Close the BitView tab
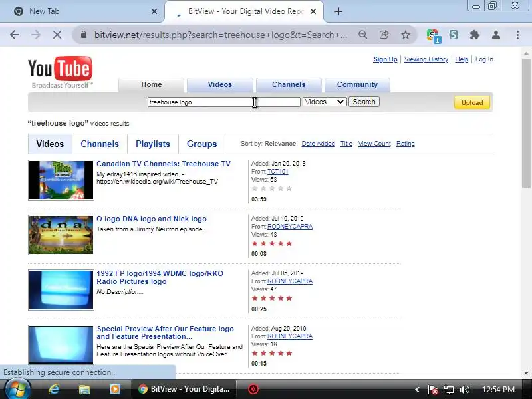The width and height of the screenshot is (532, 399). pos(313,11)
